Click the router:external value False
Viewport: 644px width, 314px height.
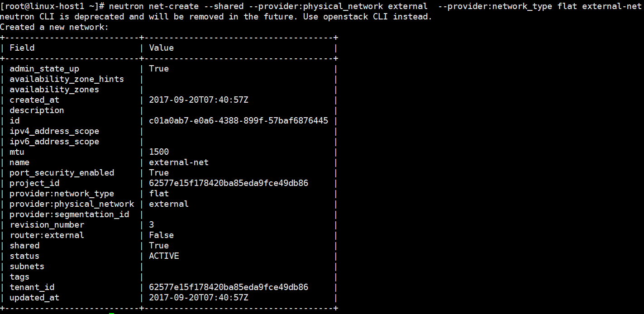click(162, 235)
